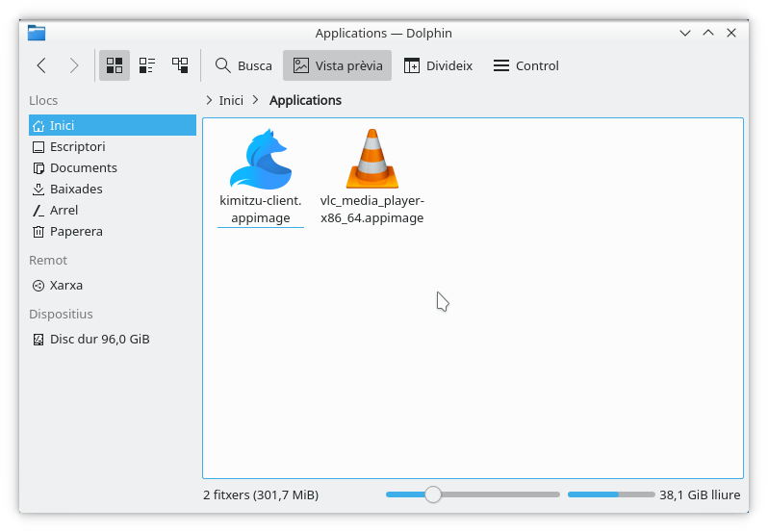The width and height of the screenshot is (768, 532).
Task: Open the Control hamburger menu
Action: [526, 65]
